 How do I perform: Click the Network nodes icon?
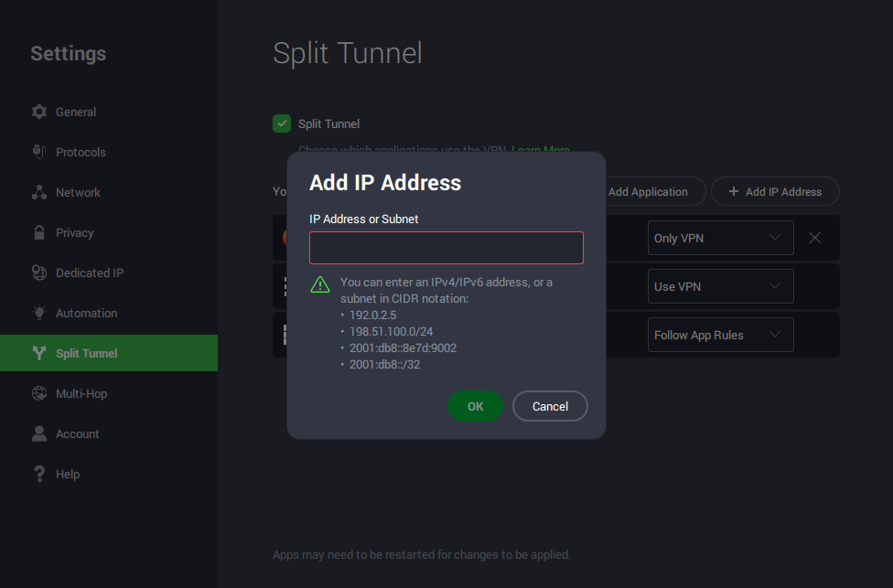(x=39, y=192)
